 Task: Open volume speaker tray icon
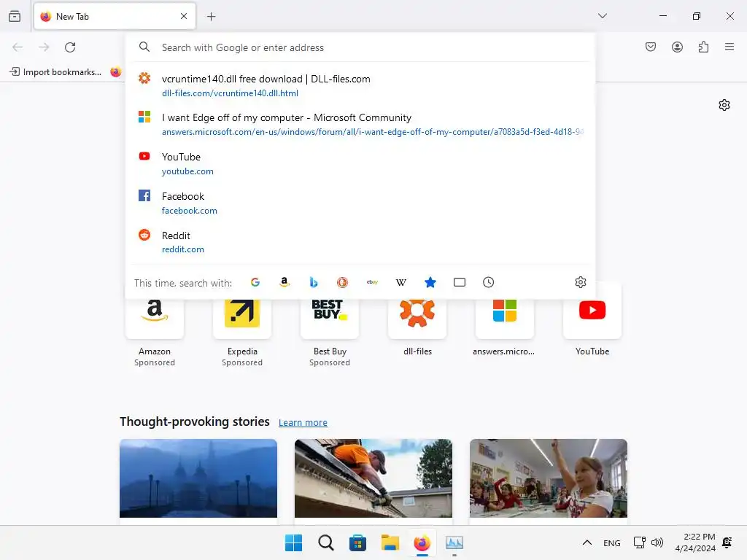pyautogui.click(x=657, y=542)
